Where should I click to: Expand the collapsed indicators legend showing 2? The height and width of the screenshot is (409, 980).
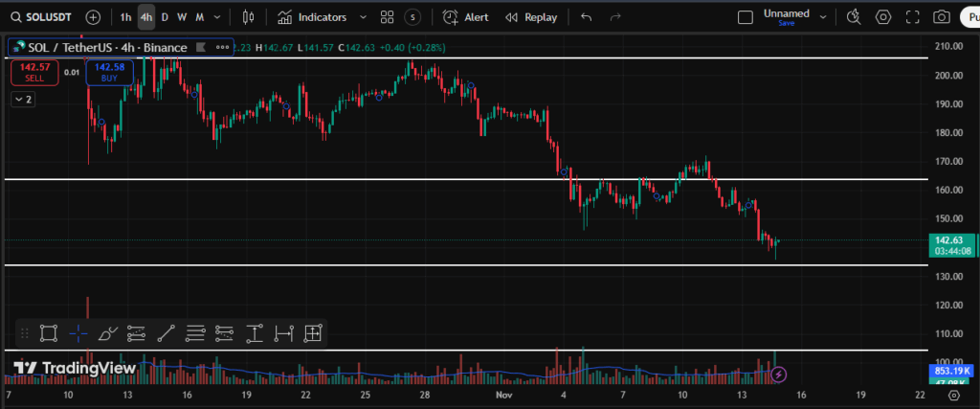(x=22, y=99)
